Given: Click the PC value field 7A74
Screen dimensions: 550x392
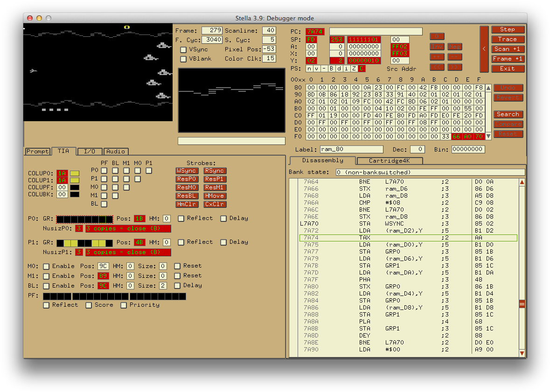Looking at the screenshot, I should 315,32.
